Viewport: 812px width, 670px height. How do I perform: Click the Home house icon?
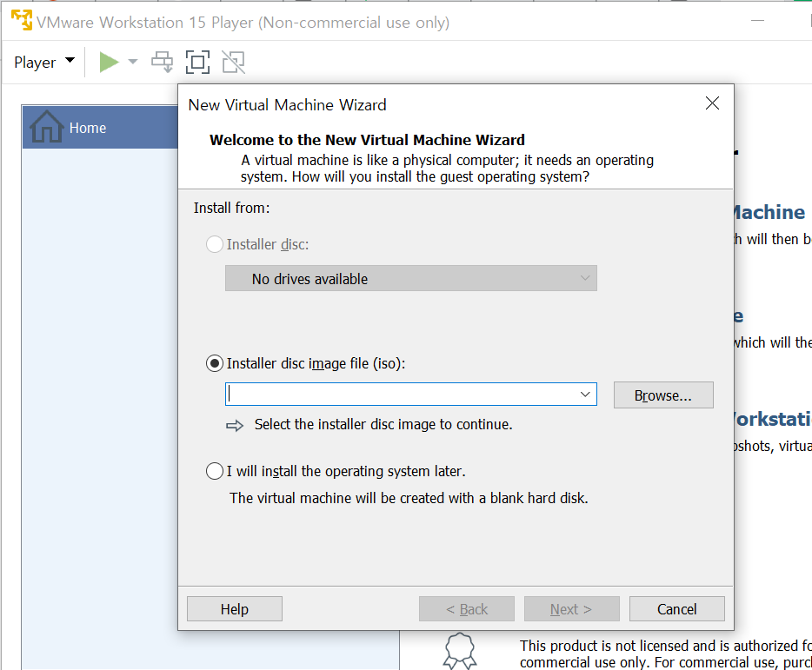point(47,127)
